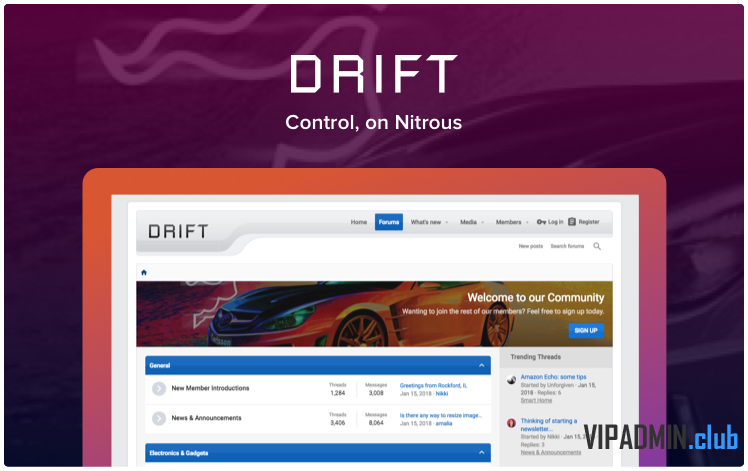Click the Welcome to our Community heading
The width and height of the screenshot is (748, 471).
pos(536,298)
